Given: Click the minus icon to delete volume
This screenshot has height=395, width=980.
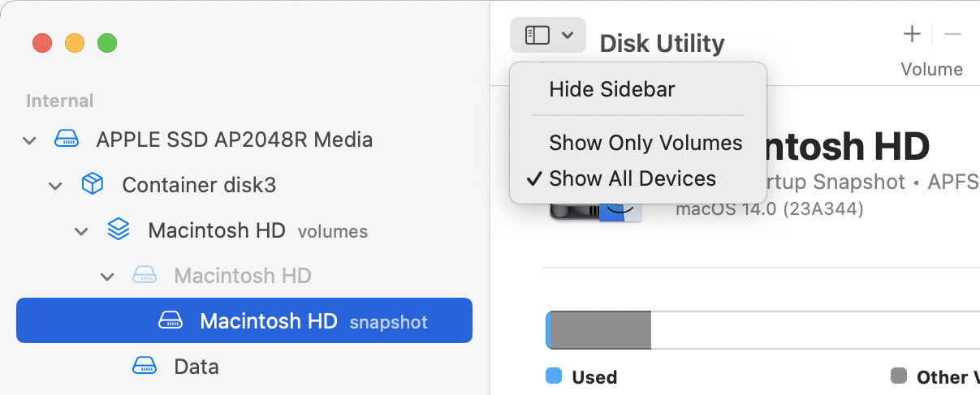Looking at the screenshot, I should [952, 34].
